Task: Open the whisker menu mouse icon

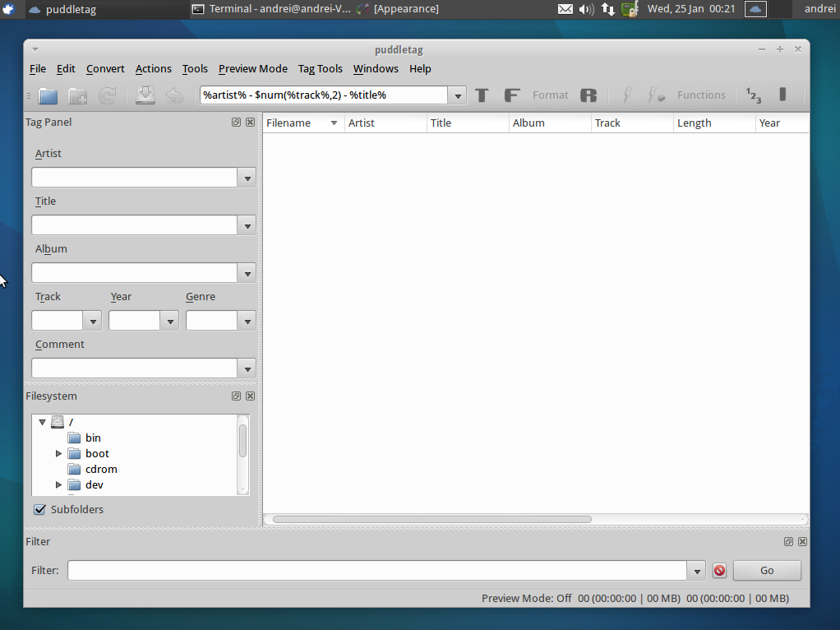Action: tap(8, 9)
